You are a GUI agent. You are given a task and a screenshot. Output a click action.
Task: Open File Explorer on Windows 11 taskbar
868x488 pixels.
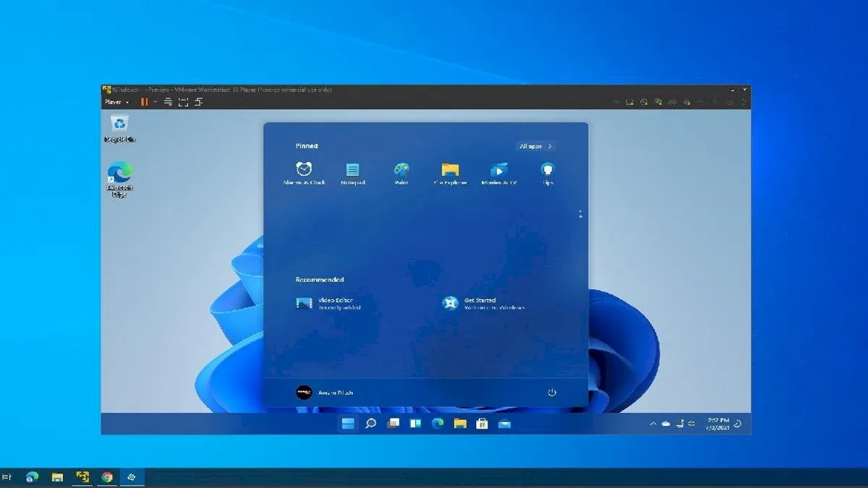click(x=460, y=424)
